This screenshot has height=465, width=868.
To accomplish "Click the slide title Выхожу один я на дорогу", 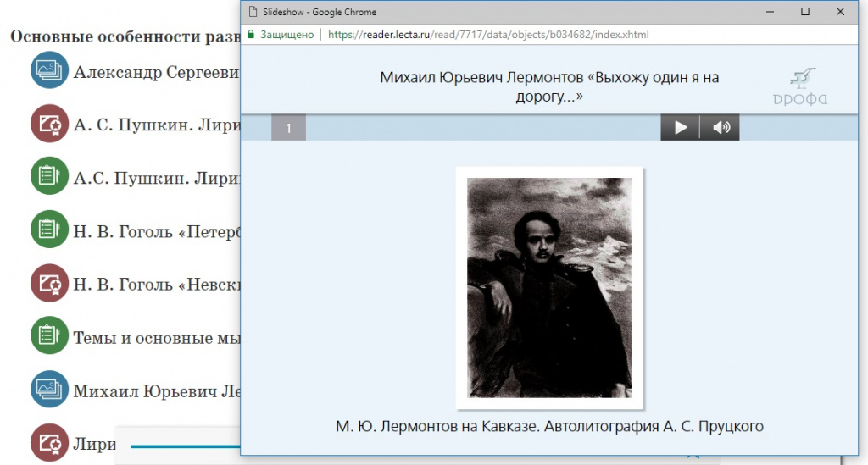I will [549, 86].
